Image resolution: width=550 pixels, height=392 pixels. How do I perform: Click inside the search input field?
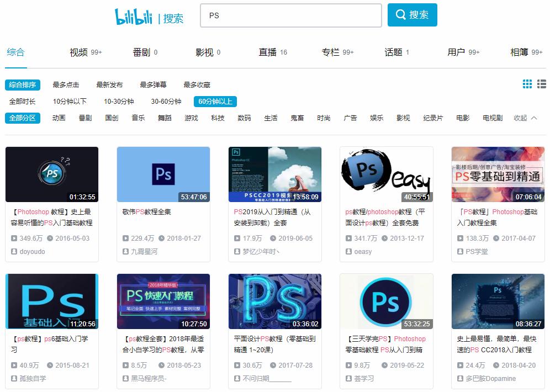click(x=290, y=16)
